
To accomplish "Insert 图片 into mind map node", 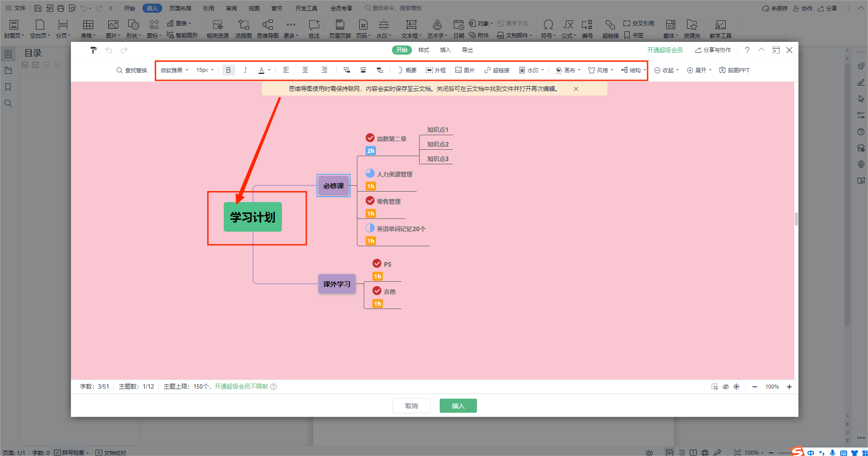I will click(x=465, y=70).
